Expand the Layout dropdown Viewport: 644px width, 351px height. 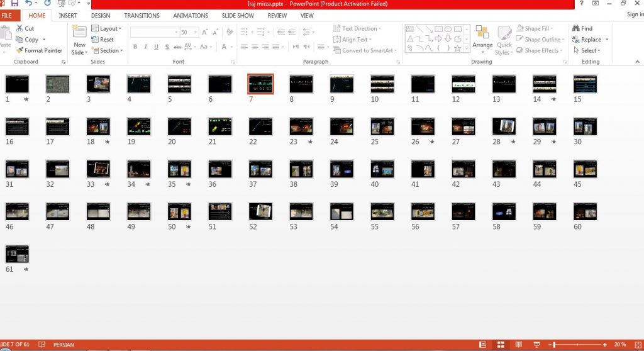106,28
